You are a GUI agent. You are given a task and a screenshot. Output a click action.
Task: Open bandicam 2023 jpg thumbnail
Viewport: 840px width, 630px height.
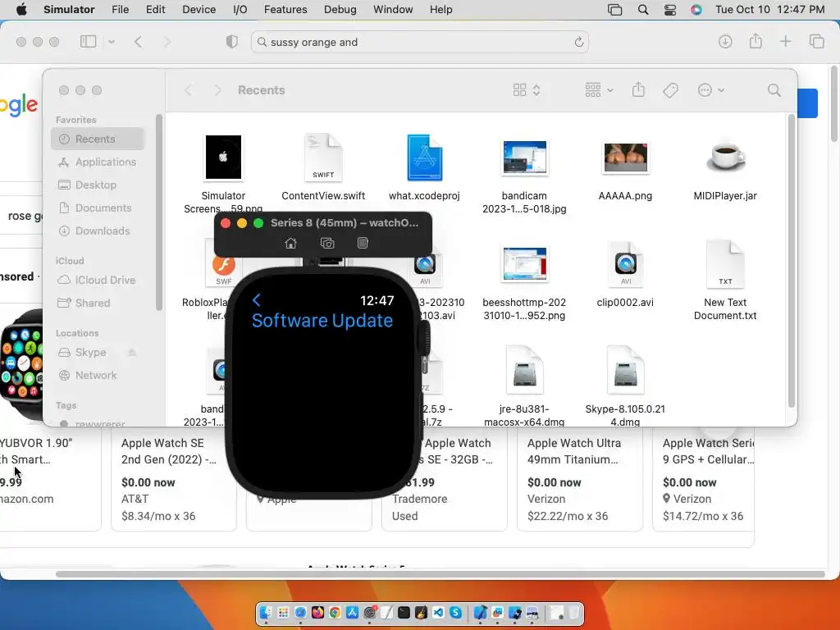524,157
